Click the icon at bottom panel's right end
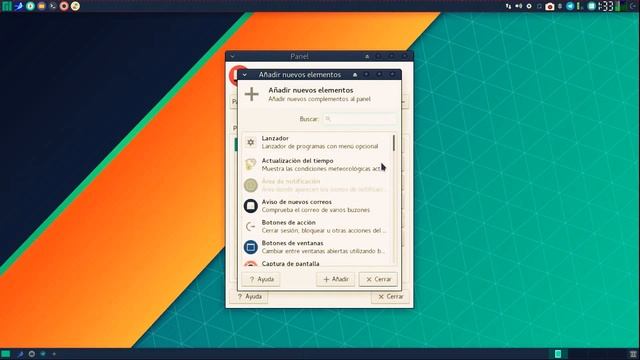Screen dimensions: 640x360 tap(633, 354)
